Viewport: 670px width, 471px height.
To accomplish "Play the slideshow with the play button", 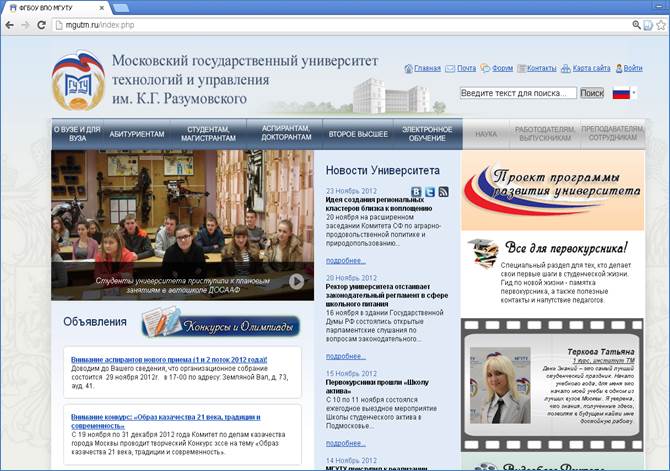I will tap(296, 281).
